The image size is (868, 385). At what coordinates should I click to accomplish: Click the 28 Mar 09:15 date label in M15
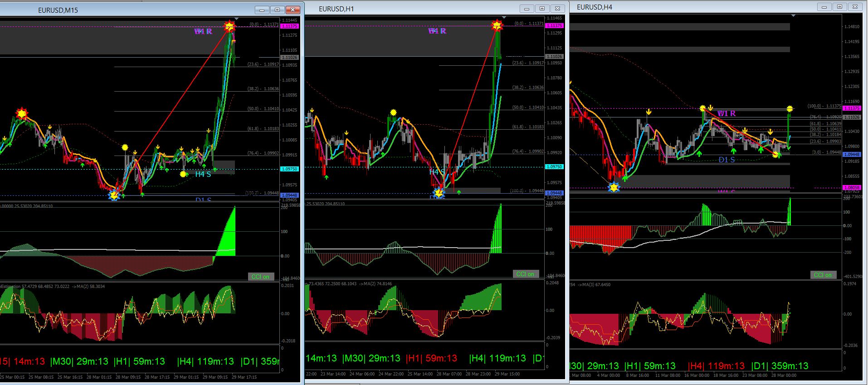click(x=128, y=377)
